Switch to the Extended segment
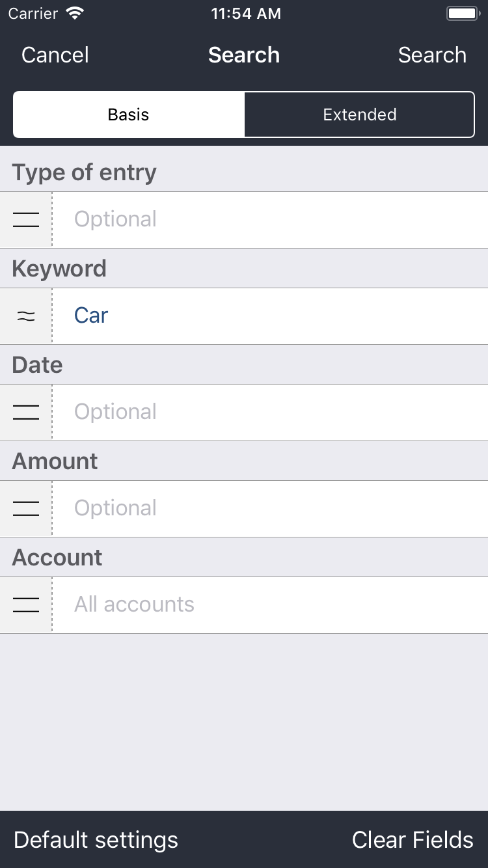This screenshot has width=488, height=868. [x=359, y=115]
